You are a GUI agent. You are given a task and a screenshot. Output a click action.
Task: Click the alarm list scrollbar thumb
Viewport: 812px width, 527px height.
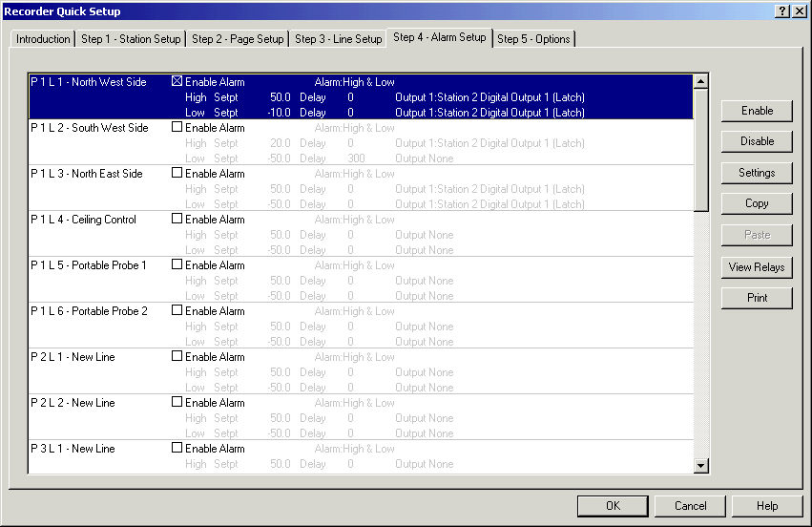700,150
